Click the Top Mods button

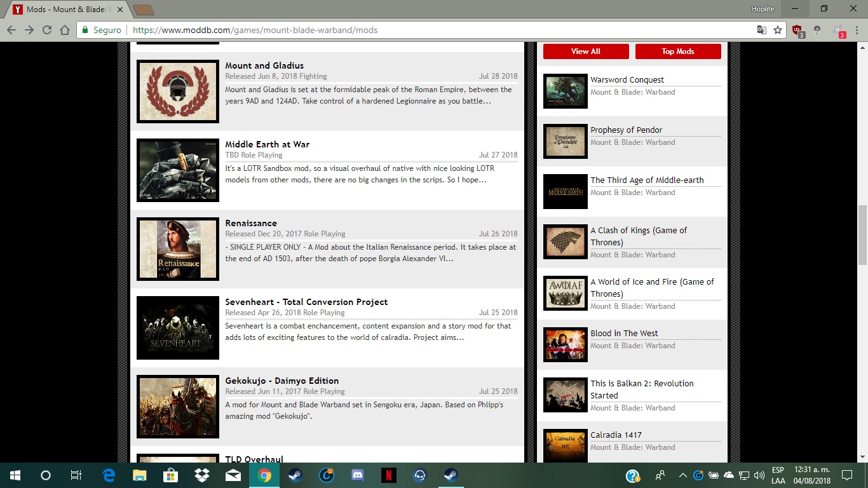coord(678,51)
